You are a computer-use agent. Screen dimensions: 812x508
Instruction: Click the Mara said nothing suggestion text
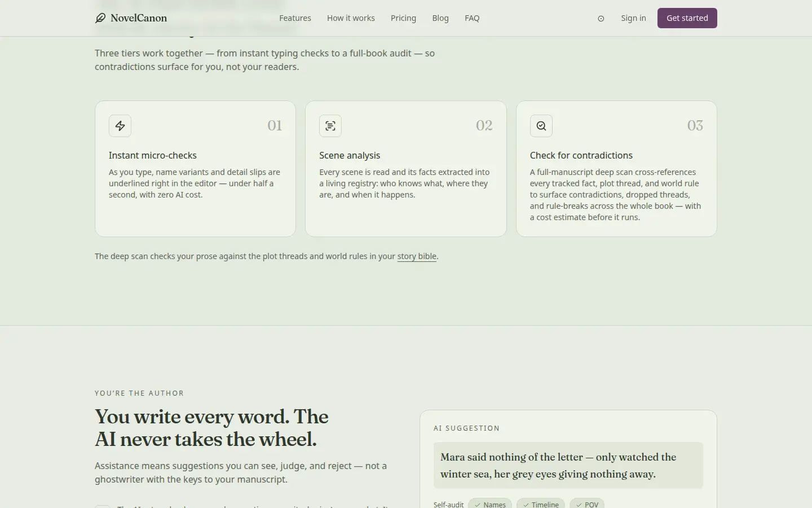click(x=568, y=466)
